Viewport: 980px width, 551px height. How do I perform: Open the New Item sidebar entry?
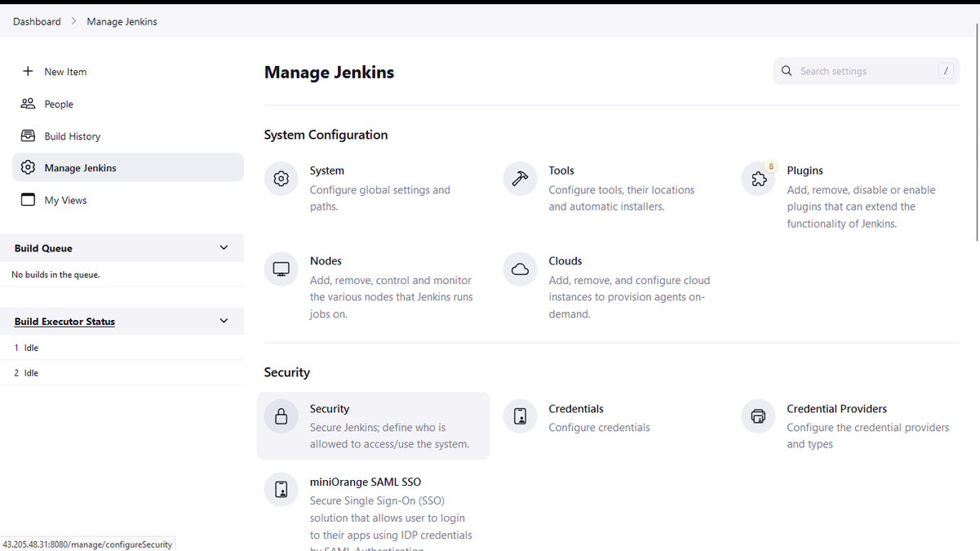[128, 71]
